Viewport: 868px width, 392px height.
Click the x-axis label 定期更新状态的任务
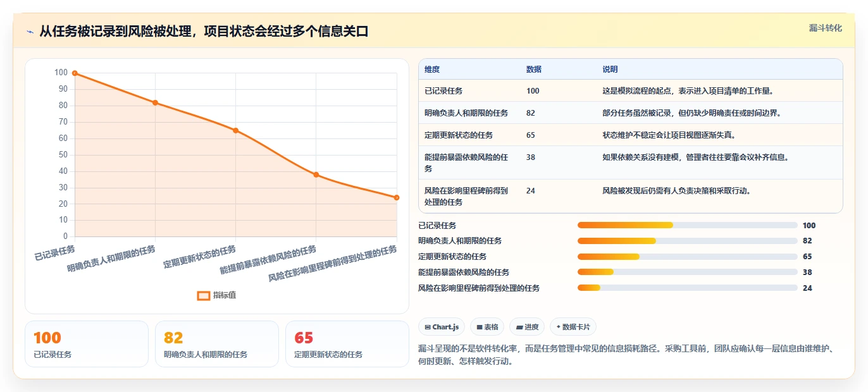click(x=200, y=258)
